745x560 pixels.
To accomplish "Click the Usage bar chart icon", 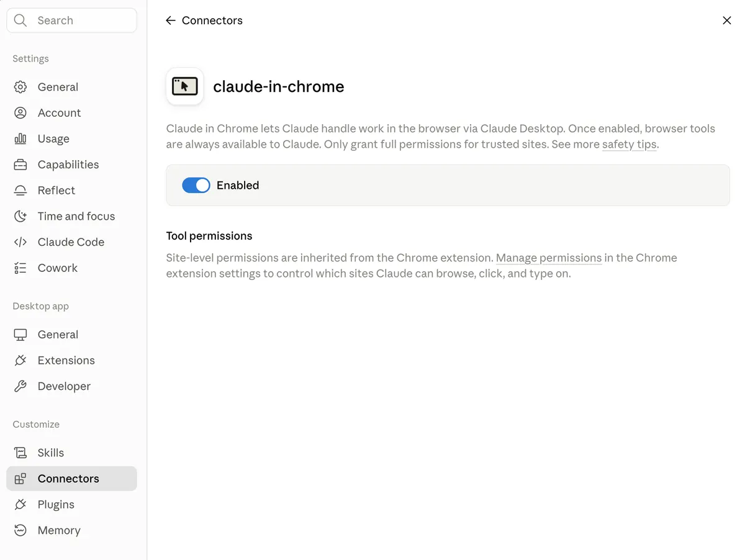I will [x=20, y=138].
